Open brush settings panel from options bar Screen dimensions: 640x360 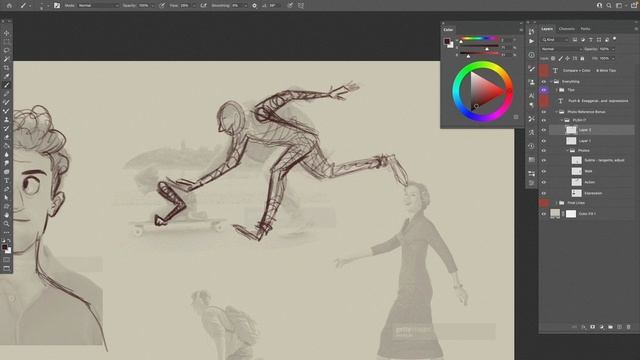click(x=57, y=6)
